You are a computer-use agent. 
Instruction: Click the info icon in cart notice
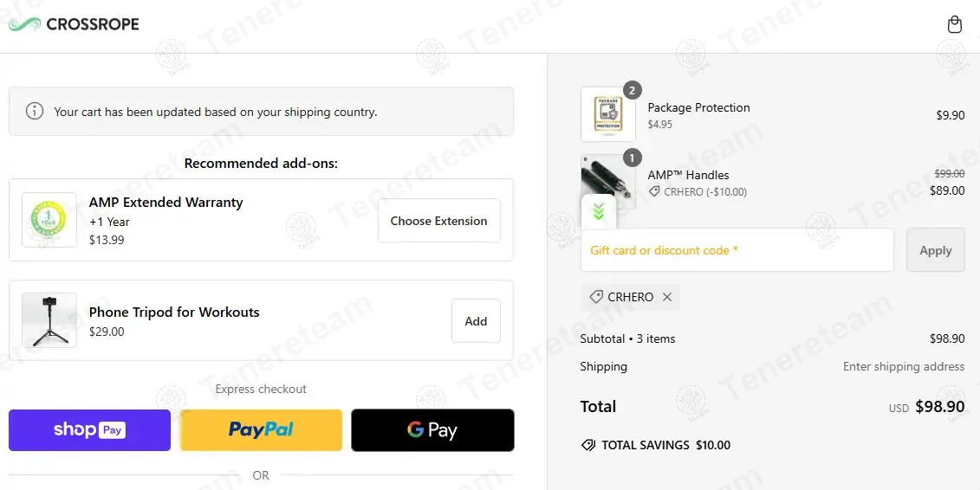coord(35,111)
